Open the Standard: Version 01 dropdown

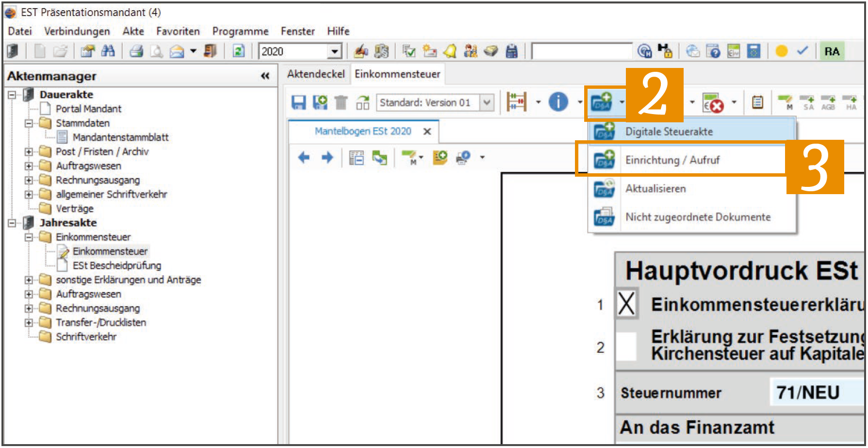[487, 102]
